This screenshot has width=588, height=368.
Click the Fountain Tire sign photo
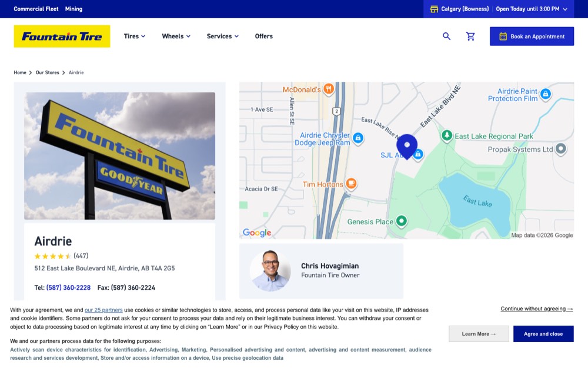[119, 156]
